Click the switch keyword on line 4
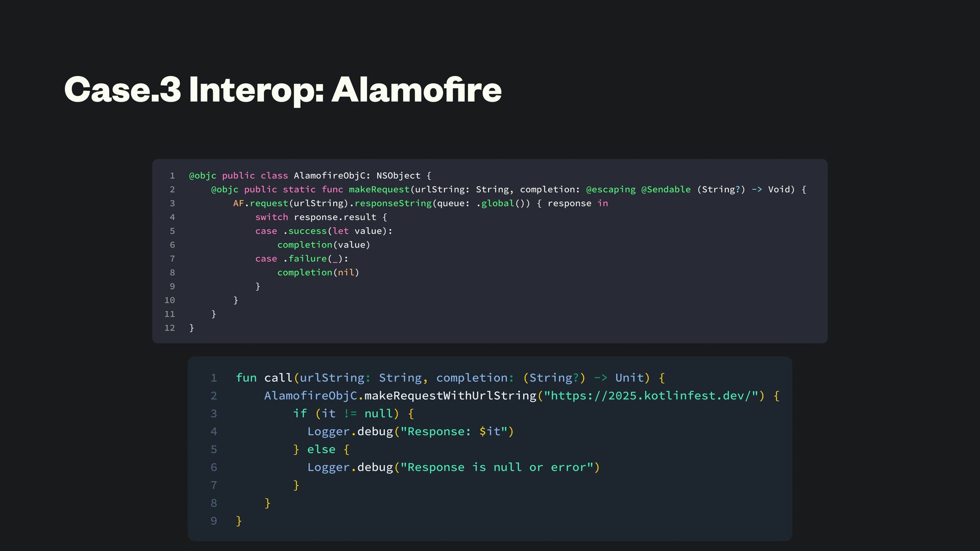The width and height of the screenshot is (980, 551). pyautogui.click(x=272, y=217)
